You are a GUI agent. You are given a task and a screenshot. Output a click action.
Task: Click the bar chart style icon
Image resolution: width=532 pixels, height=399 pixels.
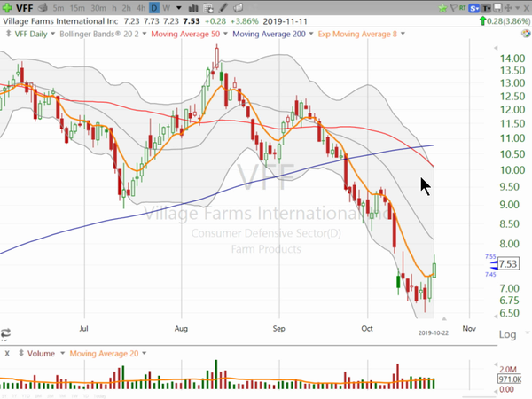tap(193, 8)
